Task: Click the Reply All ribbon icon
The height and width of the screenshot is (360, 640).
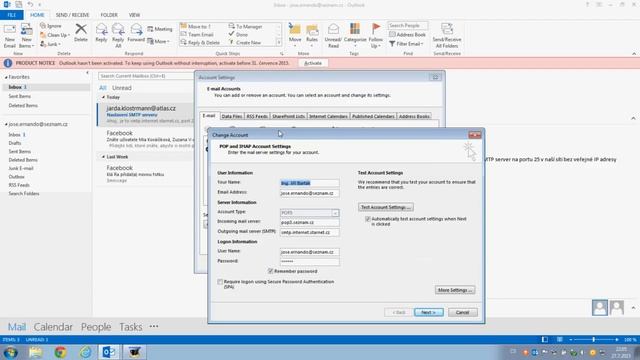Action: coord(118,29)
